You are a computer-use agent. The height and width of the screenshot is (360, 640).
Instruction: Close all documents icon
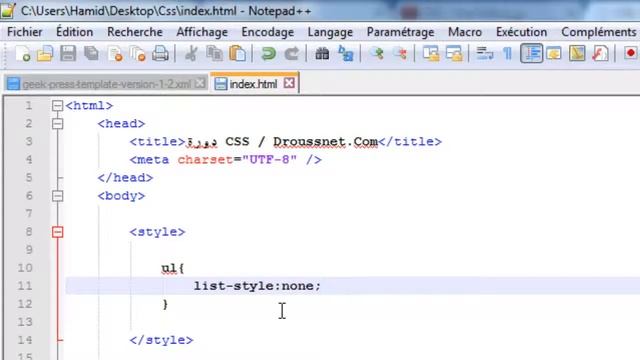[138, 53]
